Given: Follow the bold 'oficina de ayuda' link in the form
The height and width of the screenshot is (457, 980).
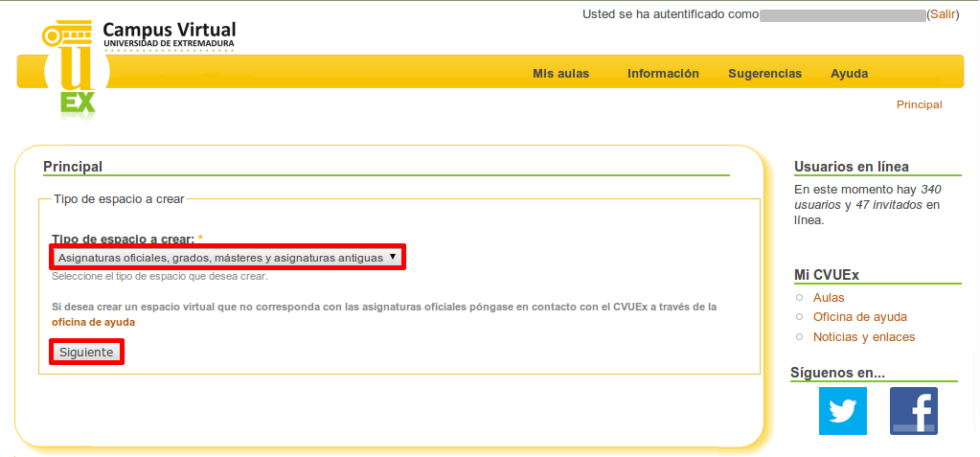Looking at the screenshot, I should pos(93,323).
